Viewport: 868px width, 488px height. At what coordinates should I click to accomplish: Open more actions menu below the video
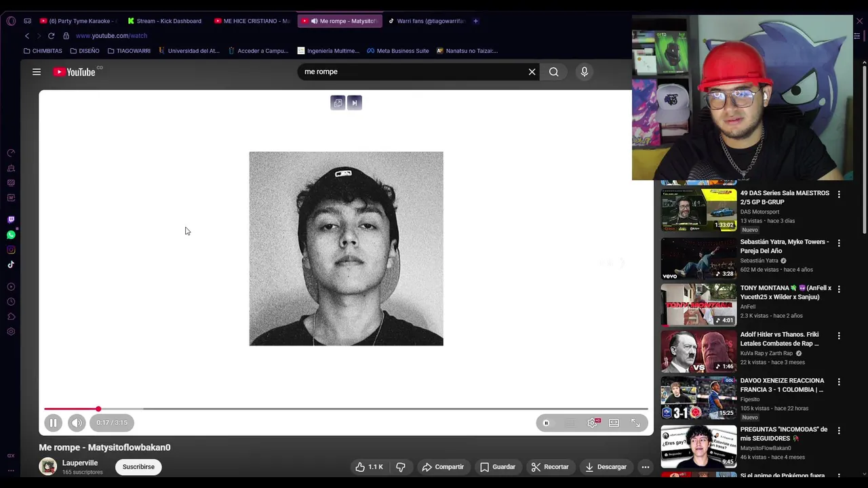(x=646, y=467)
